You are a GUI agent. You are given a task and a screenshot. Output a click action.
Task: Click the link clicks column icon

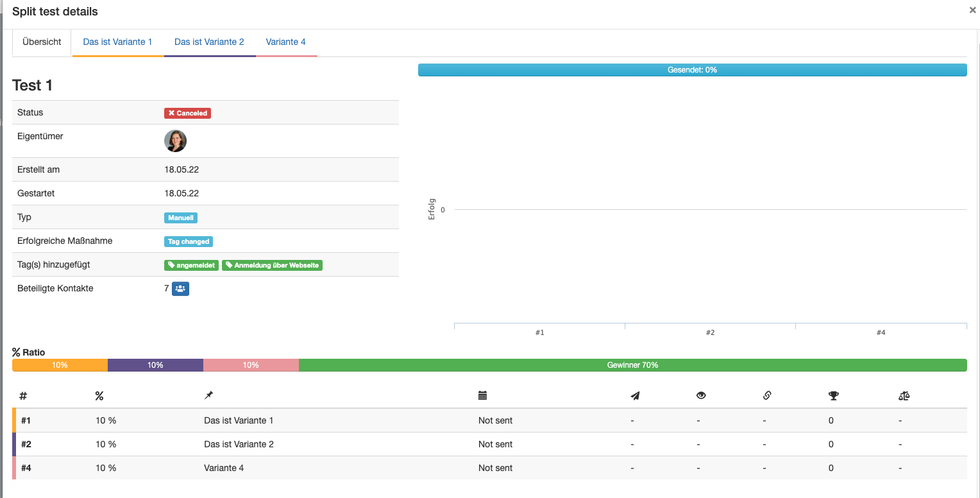pos(766,396)
